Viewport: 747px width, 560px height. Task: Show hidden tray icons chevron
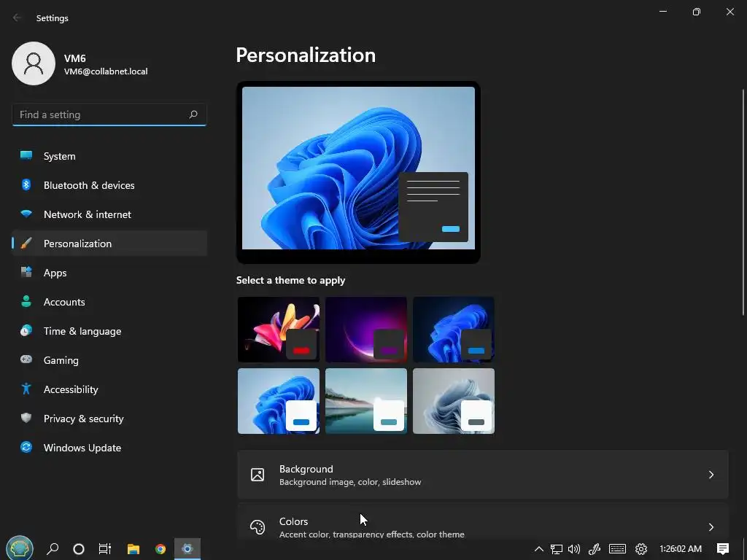(539, 549)
